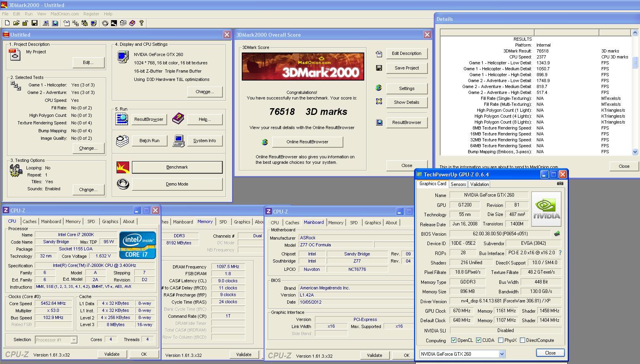
Task: Toggle the DirectCompute checkbox in GPU-Z
Action: click(522, 340)
